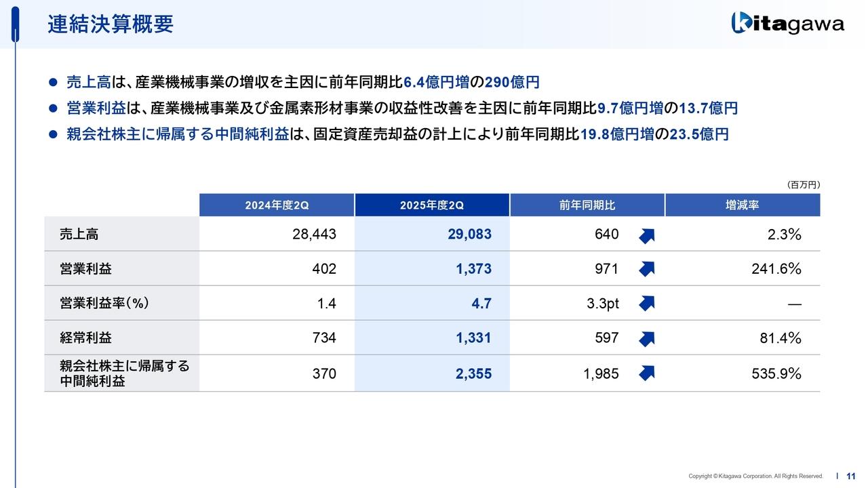Image resolution: width=868 pixels, height=488 pixels.
Task: Select the 2,355 net income figure
Action: 473,372
